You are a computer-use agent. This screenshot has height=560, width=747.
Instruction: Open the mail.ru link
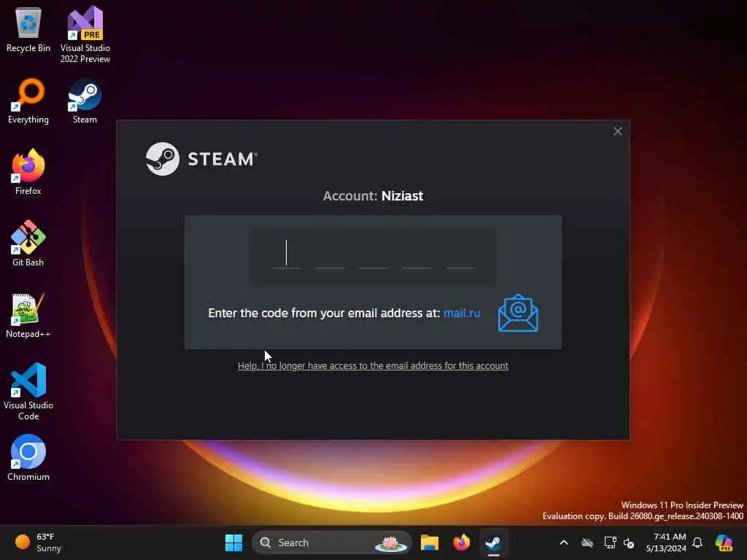(x=462, y=313)
